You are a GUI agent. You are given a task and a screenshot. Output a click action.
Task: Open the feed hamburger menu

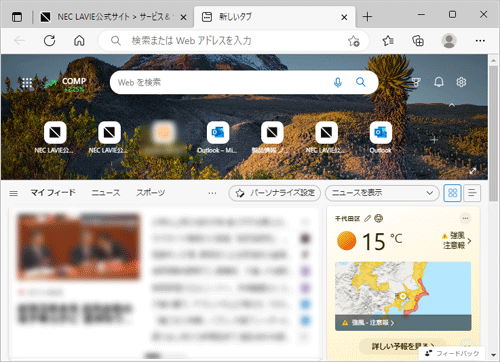coord(14,193)
